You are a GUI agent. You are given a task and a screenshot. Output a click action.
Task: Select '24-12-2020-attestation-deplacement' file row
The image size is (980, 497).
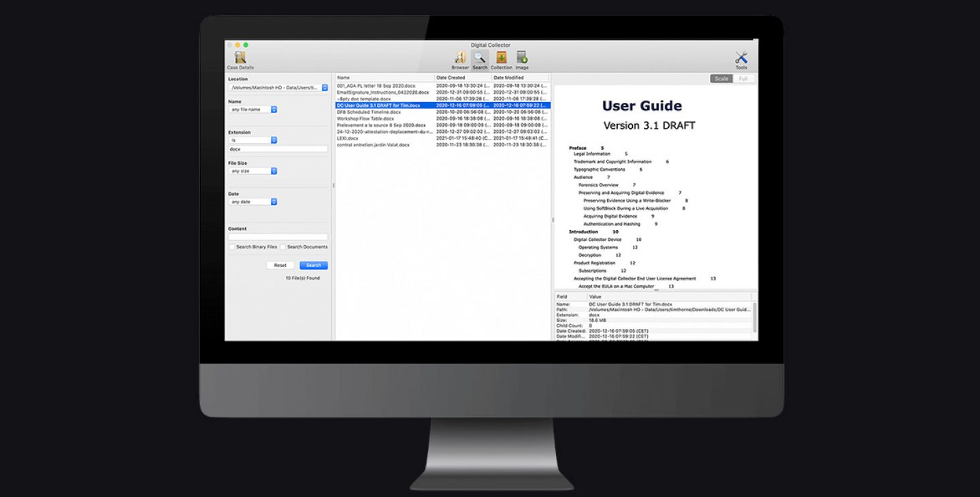[442, 131]
